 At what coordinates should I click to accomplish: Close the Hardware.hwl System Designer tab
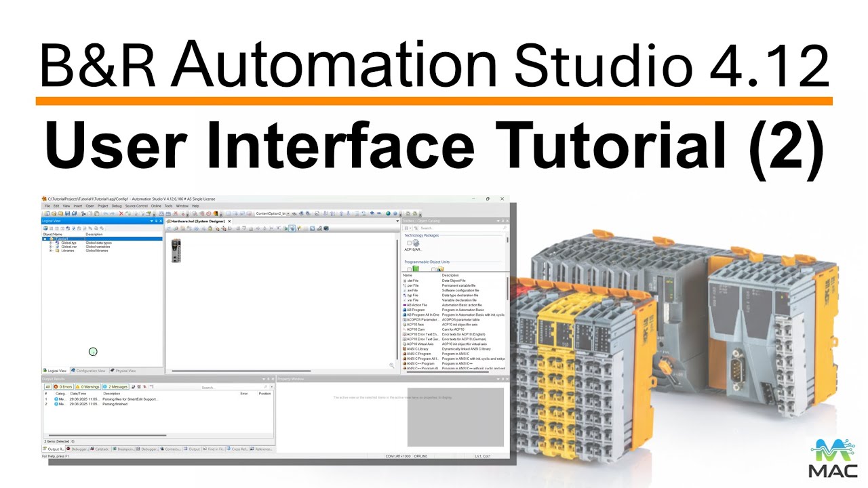tap(229, 221)
